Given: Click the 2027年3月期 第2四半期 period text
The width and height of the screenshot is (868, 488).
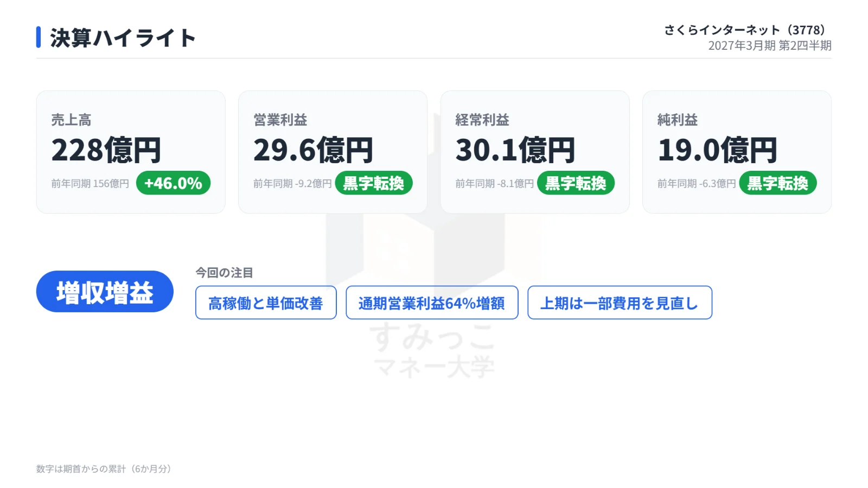Looking at the screenshot, I should [x=770, y=46].
